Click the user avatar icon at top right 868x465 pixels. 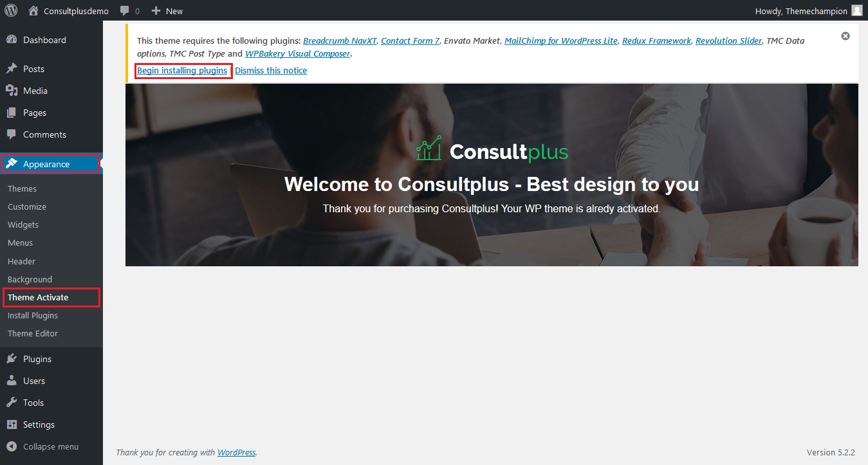(x=856, y=11)
